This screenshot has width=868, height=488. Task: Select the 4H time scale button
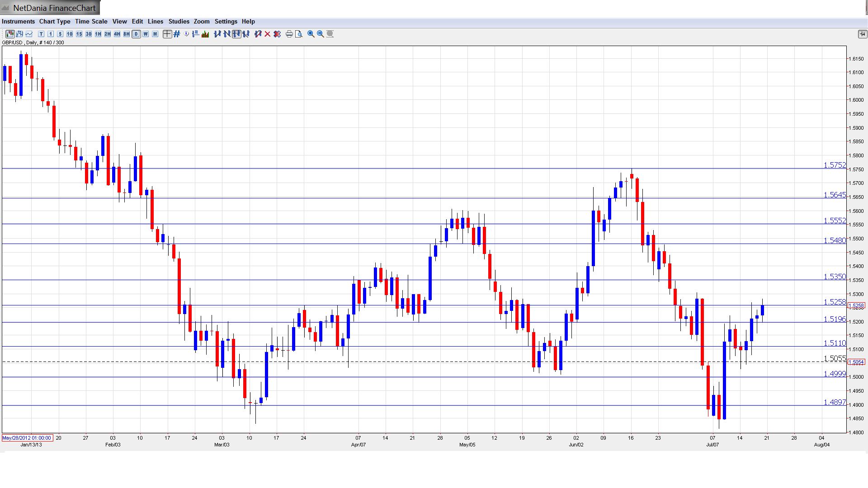117,34
